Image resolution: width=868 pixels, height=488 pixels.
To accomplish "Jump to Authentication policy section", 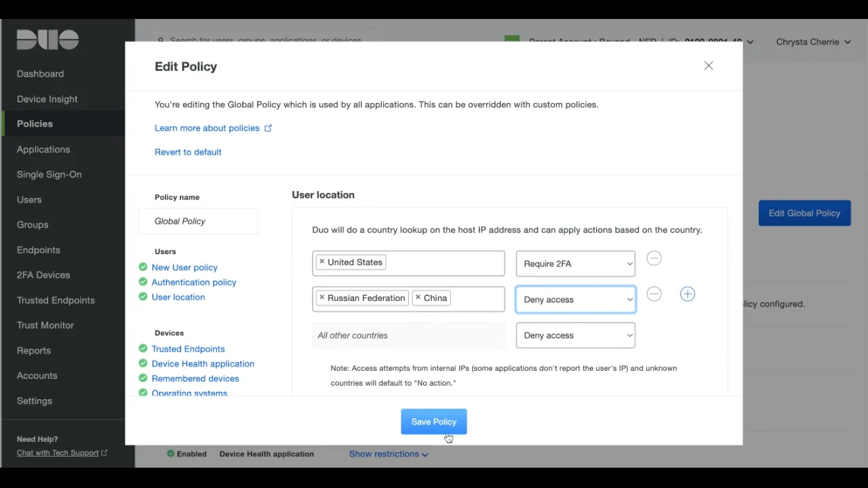I will [194, 283].
